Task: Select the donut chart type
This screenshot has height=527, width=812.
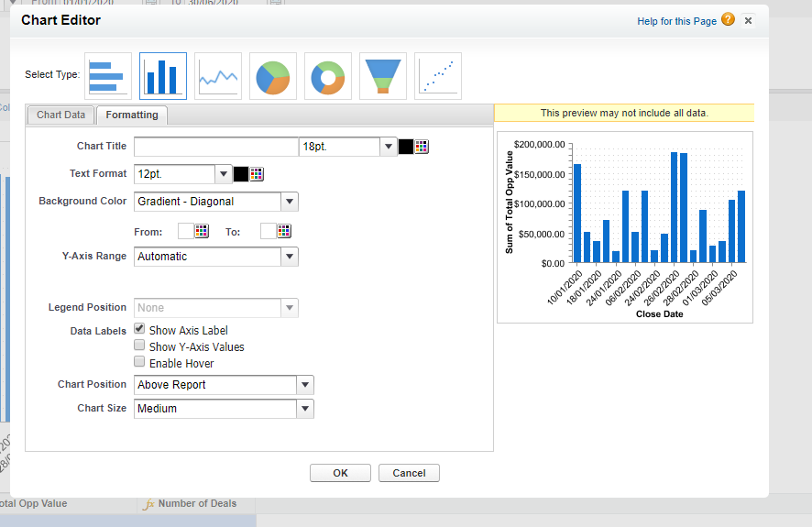Action: pos(328,76)
